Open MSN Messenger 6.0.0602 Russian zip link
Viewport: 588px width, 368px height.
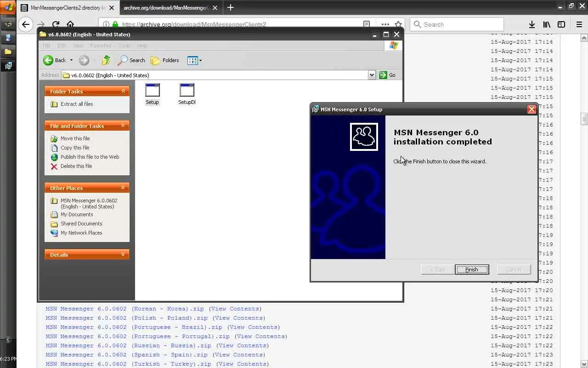click(128, 345)
